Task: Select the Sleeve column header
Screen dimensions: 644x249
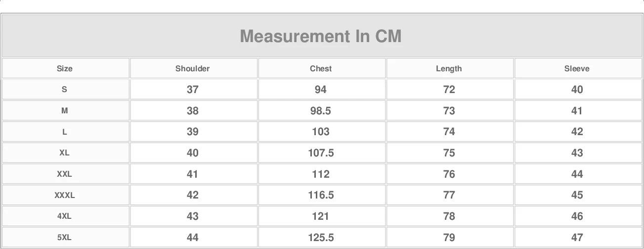Action: click(577, 69)
